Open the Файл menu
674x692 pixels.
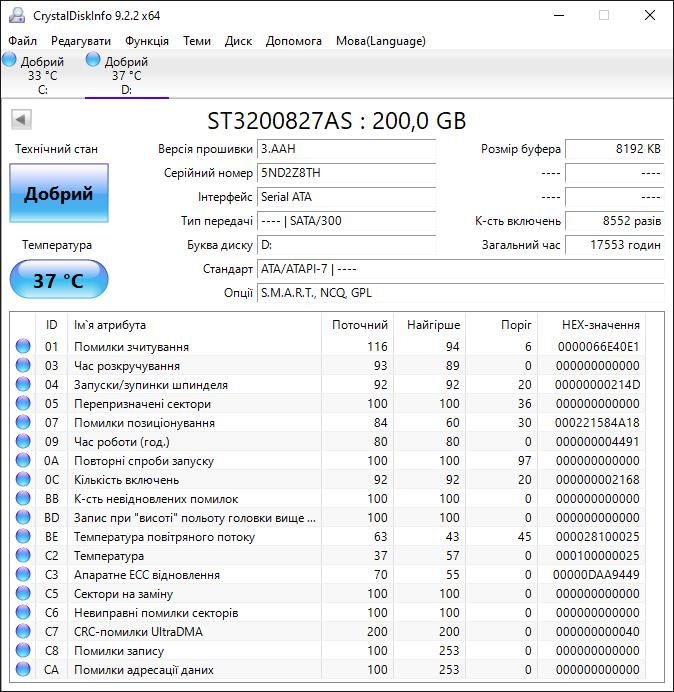(23, 41)
